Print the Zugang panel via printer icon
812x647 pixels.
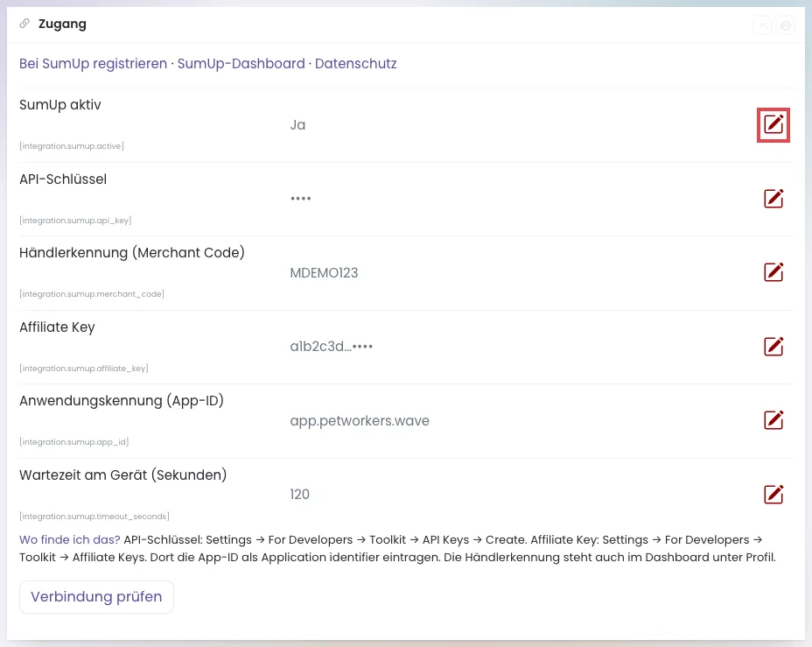(786, 25)
